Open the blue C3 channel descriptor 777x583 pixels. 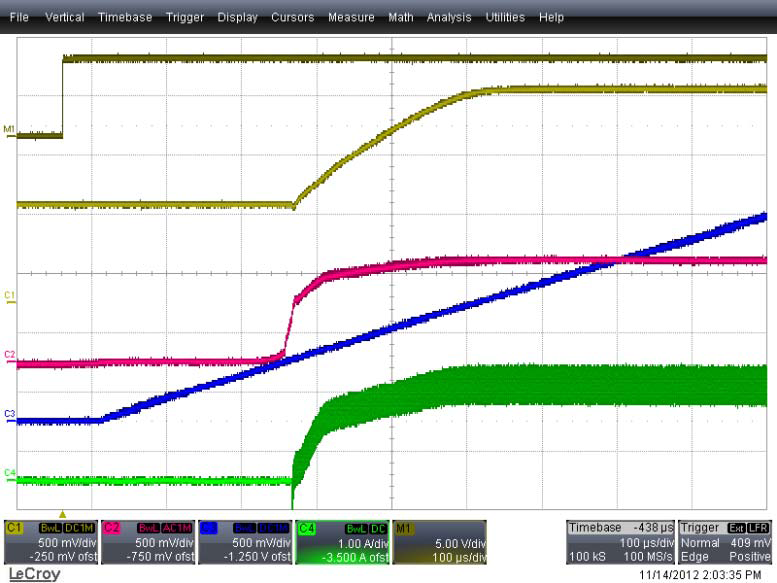click(244, 542)
